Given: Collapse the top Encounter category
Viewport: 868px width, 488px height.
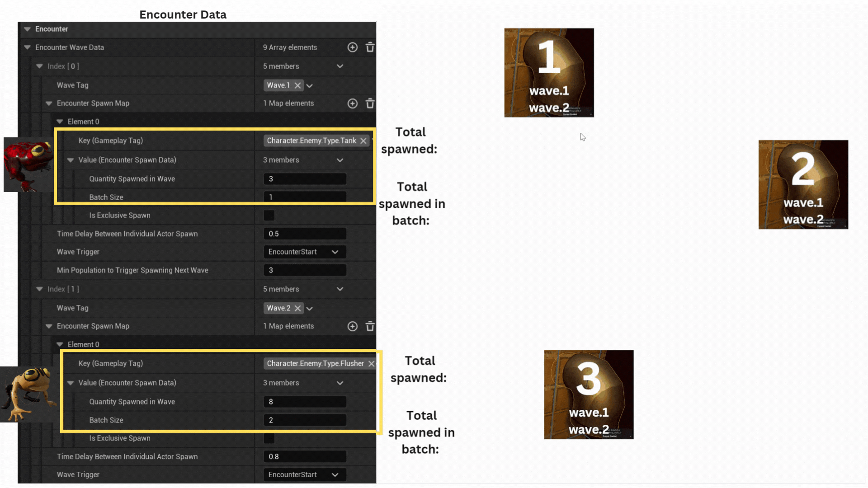Looking at the screenshot, I should (28, 29).
